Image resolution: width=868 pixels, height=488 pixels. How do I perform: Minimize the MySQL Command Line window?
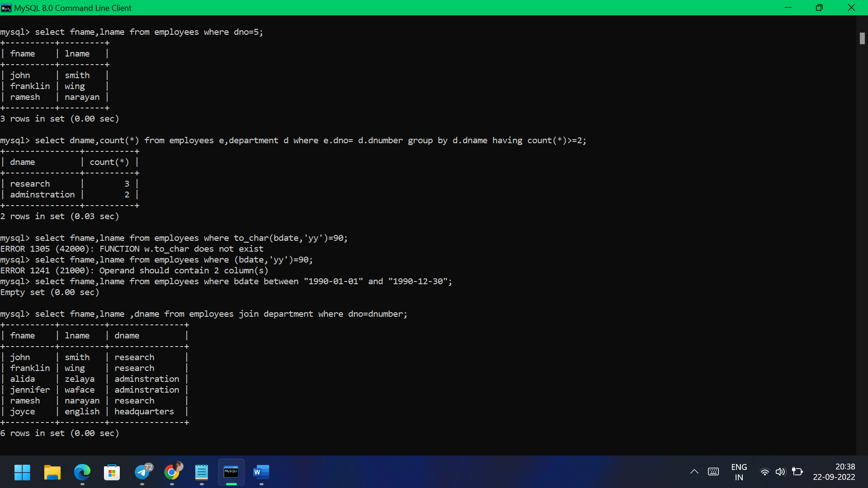[788, 8]
